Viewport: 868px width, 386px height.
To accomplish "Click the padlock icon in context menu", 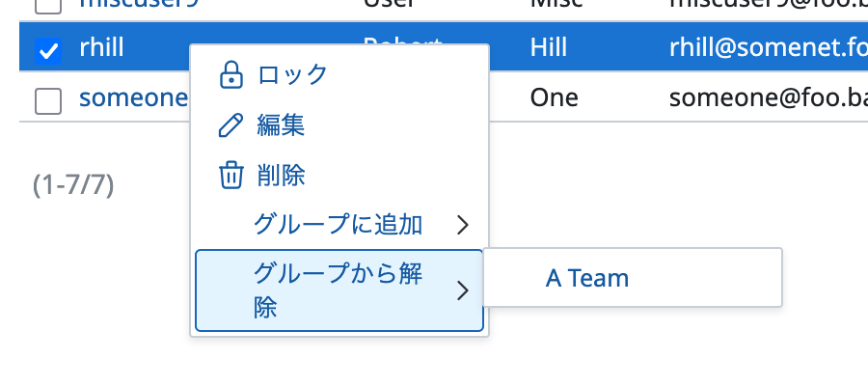I will (x=231, y=74).
